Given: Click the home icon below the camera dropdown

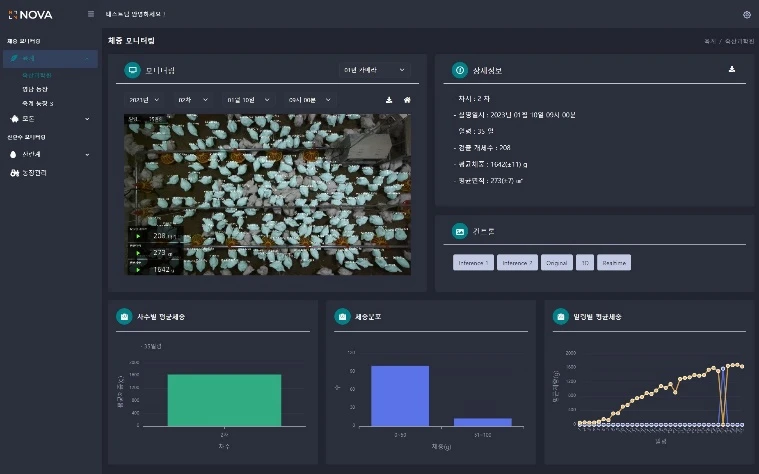Looking at the screenshot, I should [x=407, y=100].
